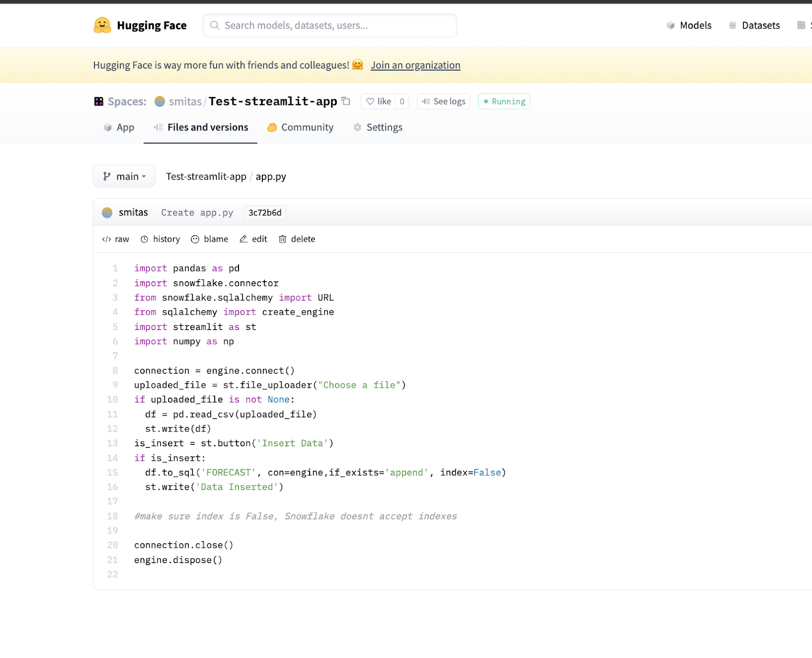Click code line 'import snowflake.connector'
Image resolution: width=812 pixels, height=658 pixels.
(207, 283)
